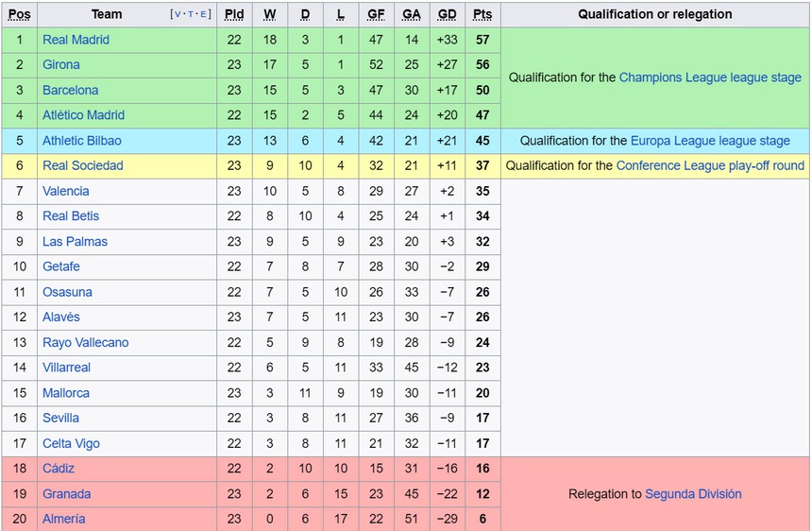
Task: Open the Athletic Bilbao team link
Action: click(x=81, y=141)
